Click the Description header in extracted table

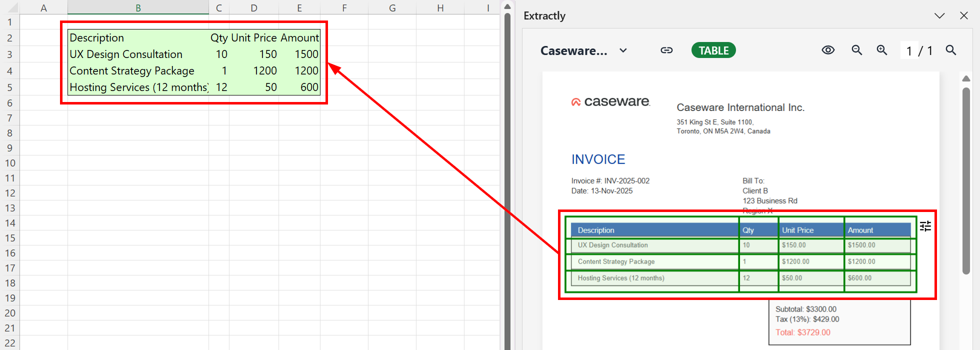click(596, 230)
